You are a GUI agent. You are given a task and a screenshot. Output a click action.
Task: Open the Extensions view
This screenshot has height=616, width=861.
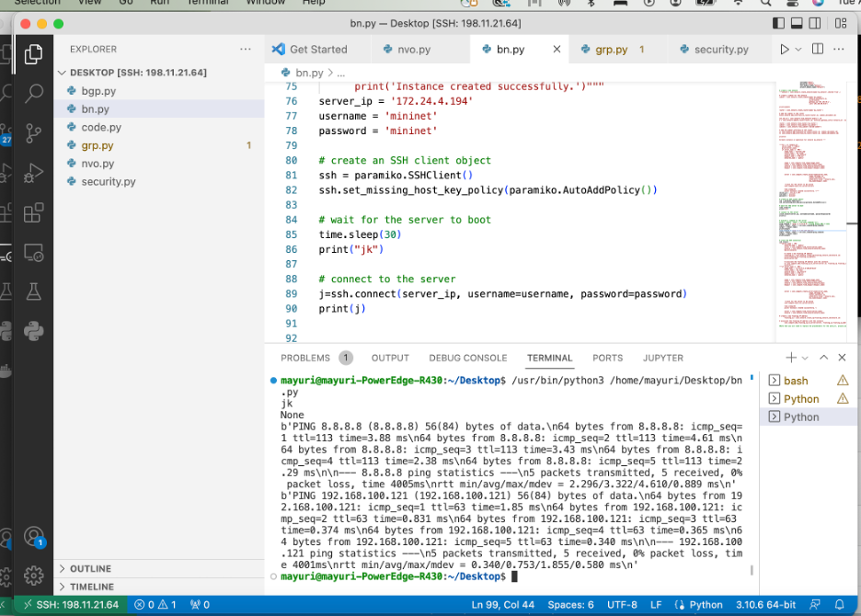(x=33, y=213)
